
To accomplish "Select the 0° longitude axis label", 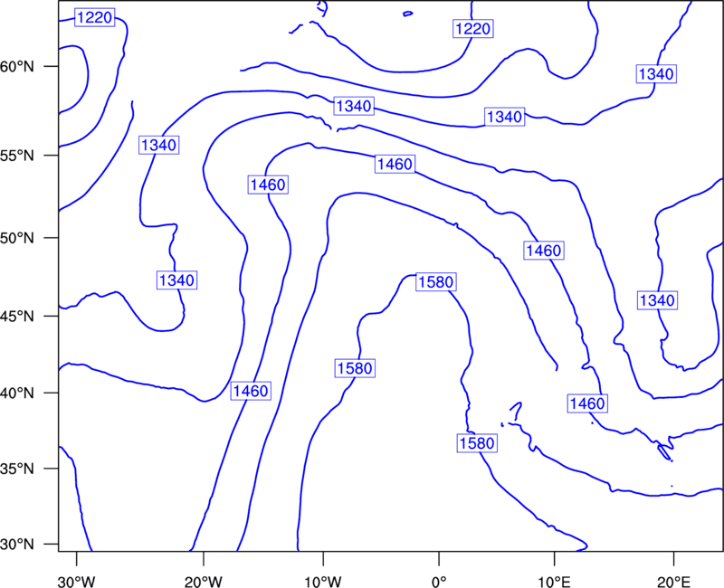I will [x=439, y=582].
